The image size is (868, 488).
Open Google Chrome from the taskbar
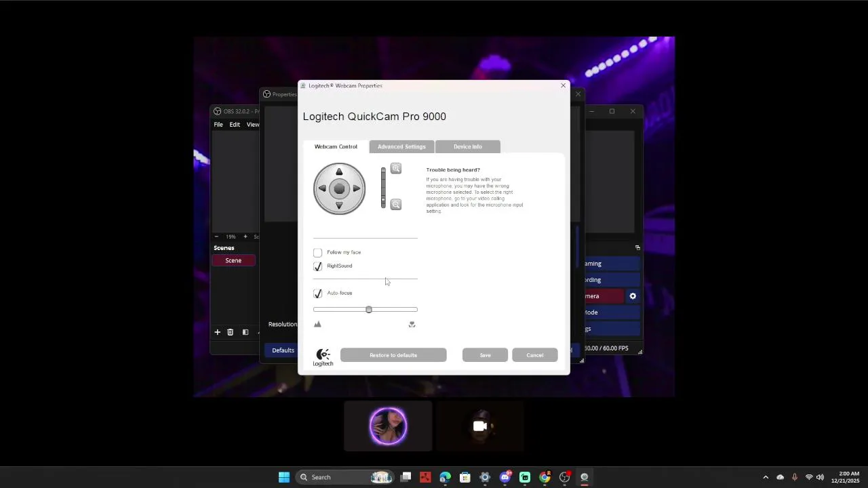[x=545, y=477]
